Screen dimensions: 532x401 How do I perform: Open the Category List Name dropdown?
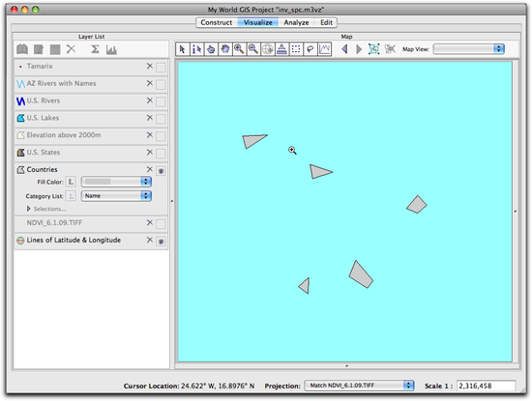tap(116, 195)
